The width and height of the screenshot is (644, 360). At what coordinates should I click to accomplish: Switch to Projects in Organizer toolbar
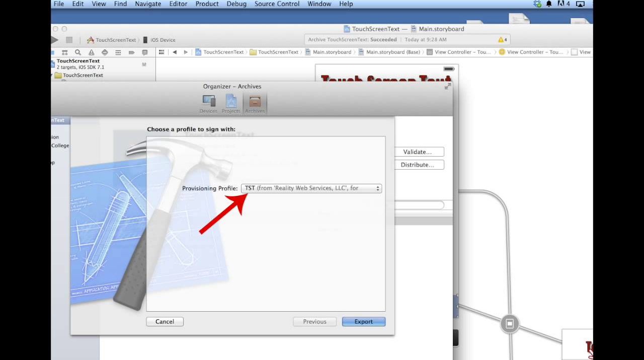pyautogui.click(x=231, y=103)
